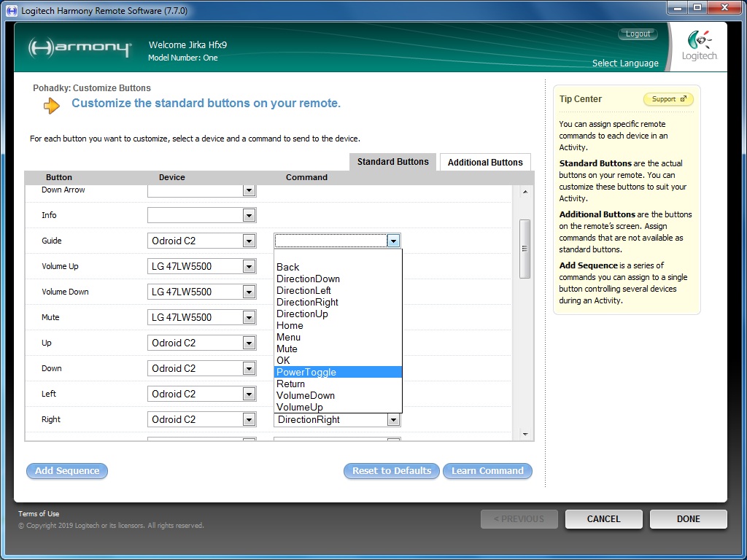Click the Learn Command button
This screenshot has width=747, height=560.
pos(487,471)
